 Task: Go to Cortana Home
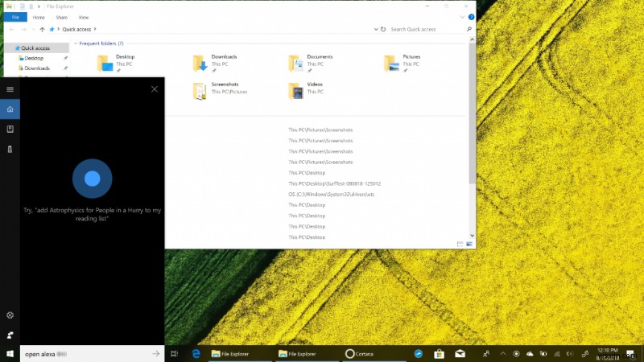10,109
